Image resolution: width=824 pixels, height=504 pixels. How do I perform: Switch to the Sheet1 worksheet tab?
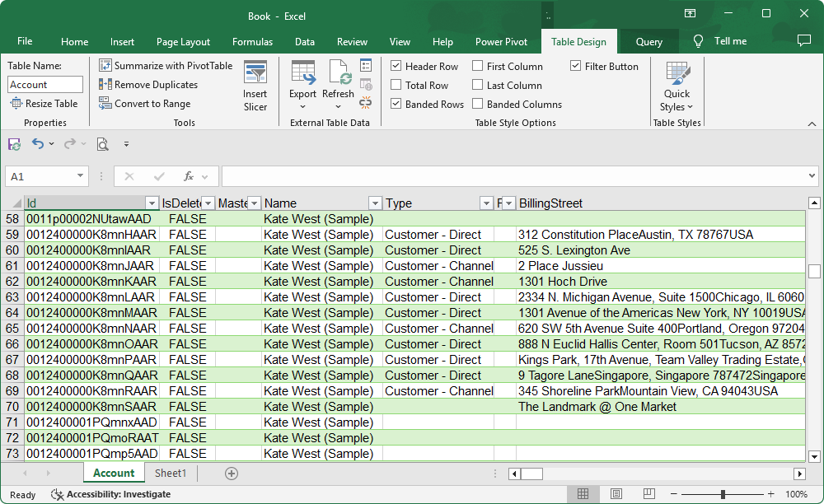(171, 473)
